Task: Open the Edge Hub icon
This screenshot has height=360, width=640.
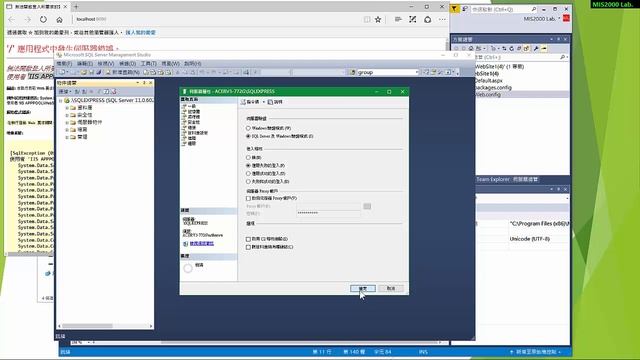Action: coord(398,19)
